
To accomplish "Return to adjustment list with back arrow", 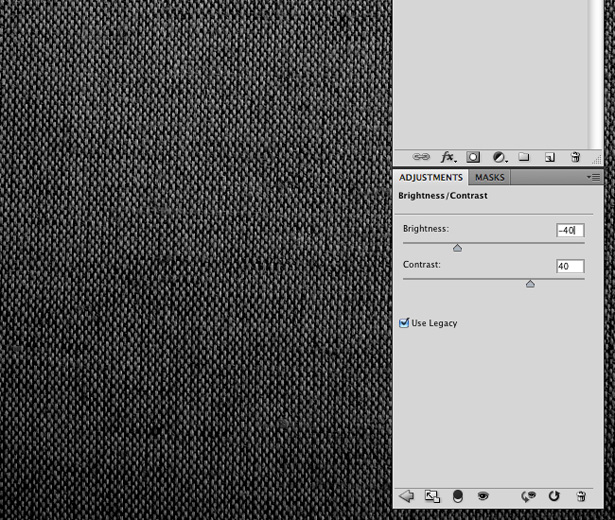I will [x=406, y=496].
